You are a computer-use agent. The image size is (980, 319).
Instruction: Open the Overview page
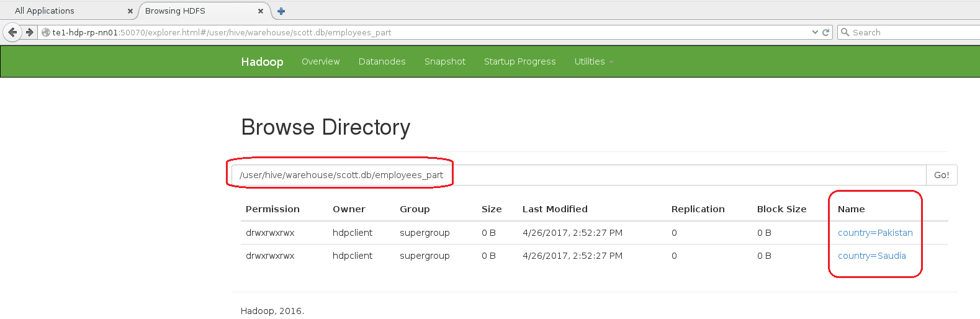(x=320, y=61)
